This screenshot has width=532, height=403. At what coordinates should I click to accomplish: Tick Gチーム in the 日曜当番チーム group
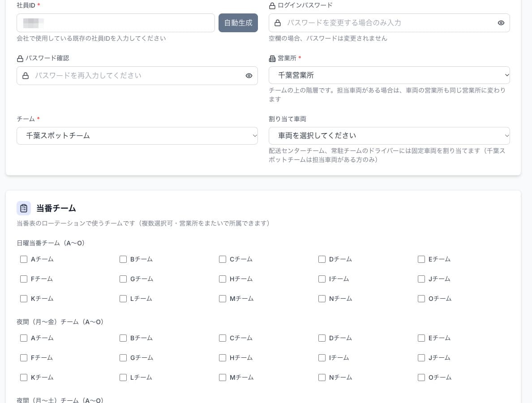coord(123,279)
